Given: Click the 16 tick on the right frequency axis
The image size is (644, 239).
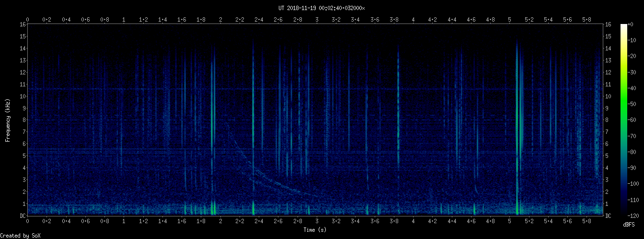Looking at the screenshot, I should [609, 24].
